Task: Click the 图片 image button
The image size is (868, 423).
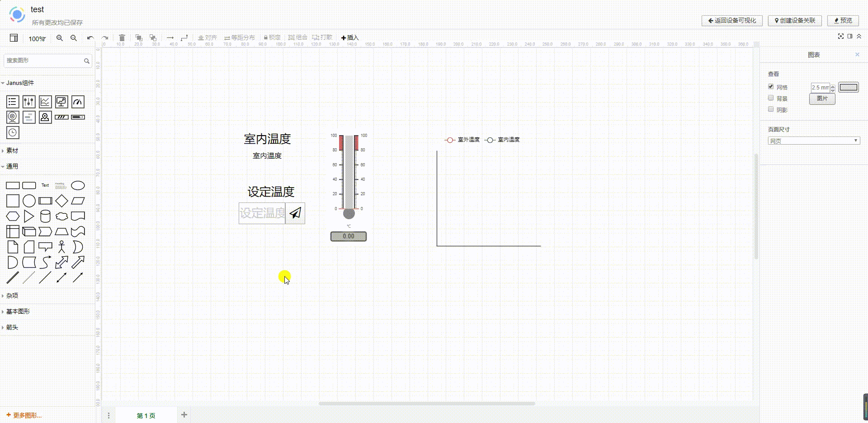Action: 822,99
